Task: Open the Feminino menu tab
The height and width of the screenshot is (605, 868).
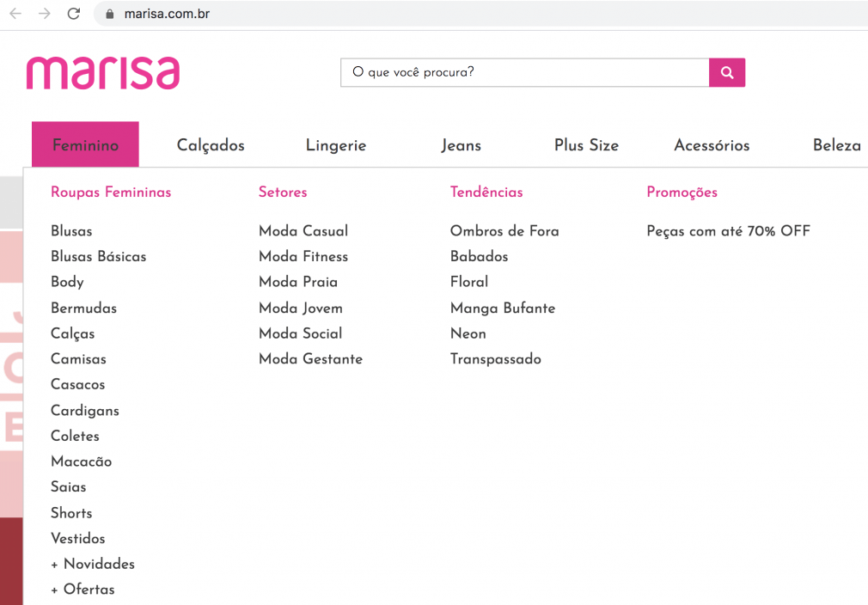Action: [85, 144]
